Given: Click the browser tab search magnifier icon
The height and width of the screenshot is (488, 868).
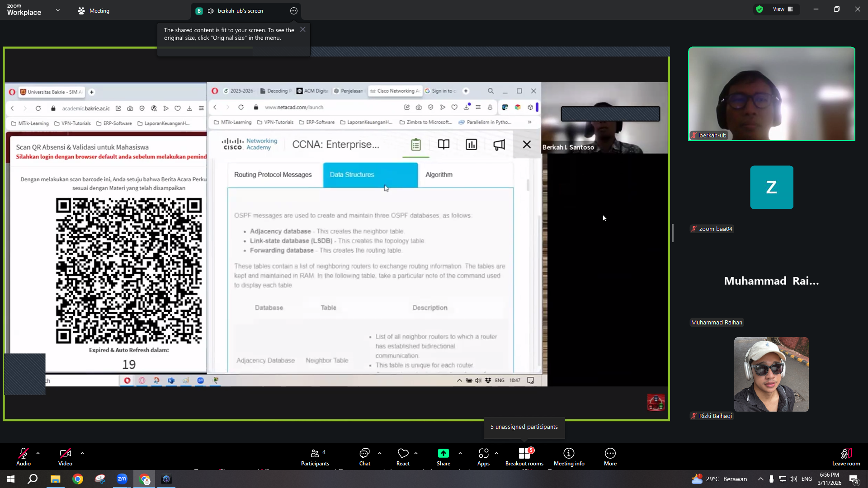Looking at the screenshot, I should pos(491,91).
